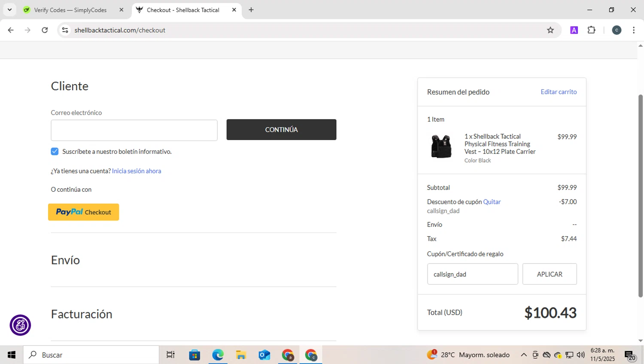Screen dimensions: 644x364
Task: Pay with the PayPal Checkout button
Action: pyautogui.click(x=83, y=212)
